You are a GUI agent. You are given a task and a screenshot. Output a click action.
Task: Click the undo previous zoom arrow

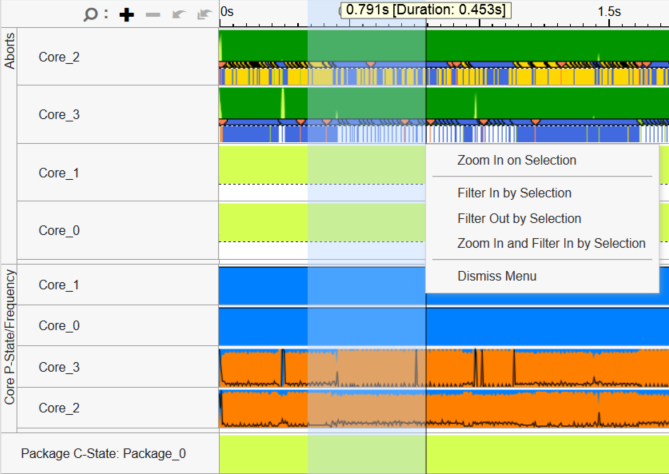[178, 14]
